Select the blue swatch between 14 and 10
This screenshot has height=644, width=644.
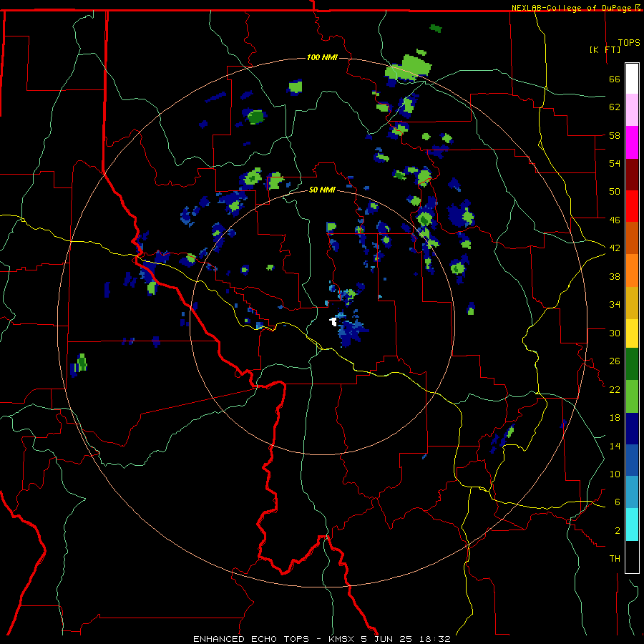click(632, 460)
